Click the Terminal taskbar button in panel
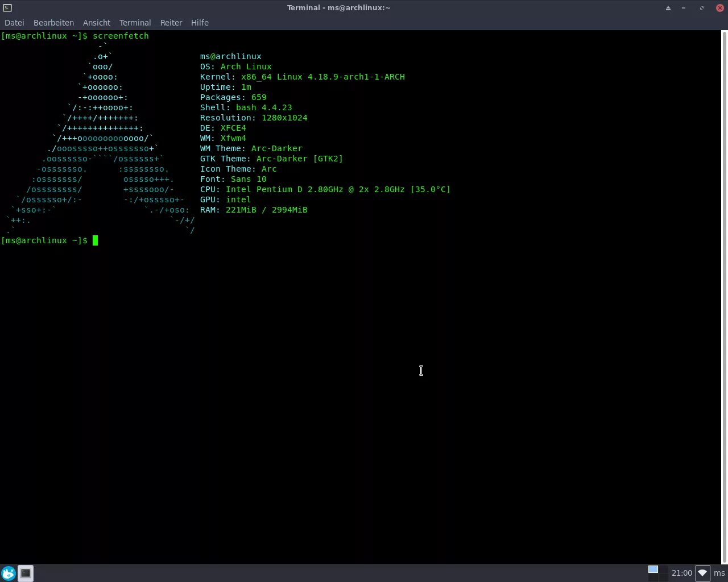Image resolution: width=728 pixels, height=582 pixels. point(26,573)
